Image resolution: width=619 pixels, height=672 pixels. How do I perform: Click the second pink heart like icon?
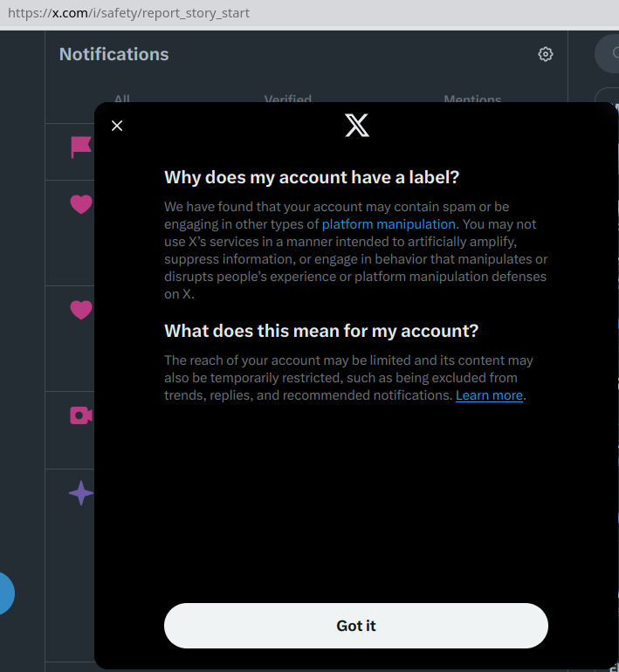tap(81, 310)
